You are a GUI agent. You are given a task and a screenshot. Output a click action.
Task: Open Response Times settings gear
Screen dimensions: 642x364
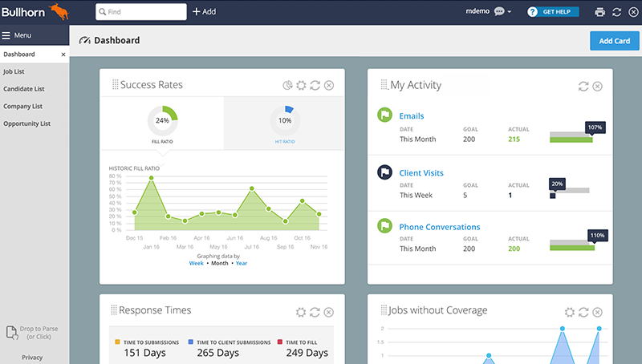(x=301, y=313)
